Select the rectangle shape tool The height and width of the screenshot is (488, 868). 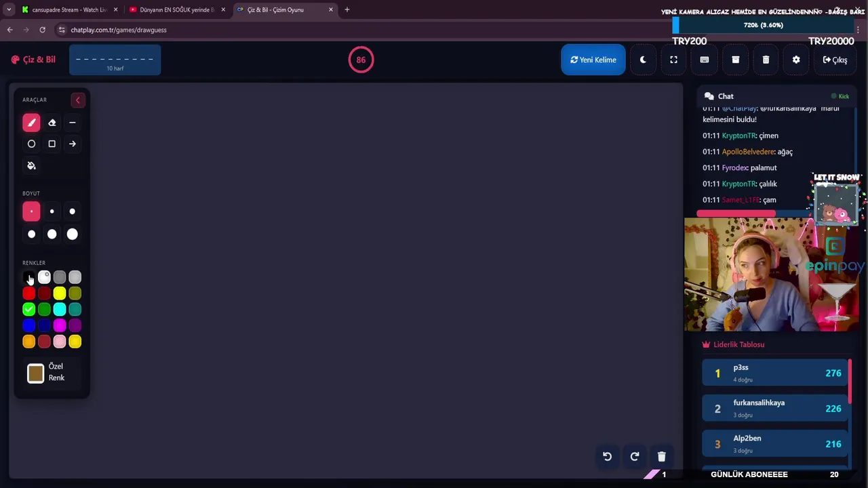(x=52, y=144)
